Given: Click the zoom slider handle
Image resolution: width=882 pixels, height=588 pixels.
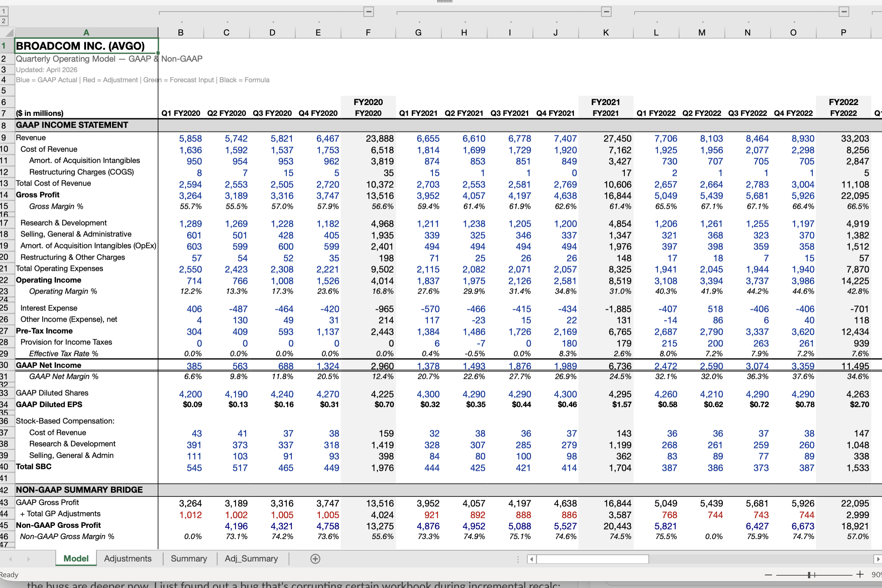Looking at the screenshot, I should point(809,575).
